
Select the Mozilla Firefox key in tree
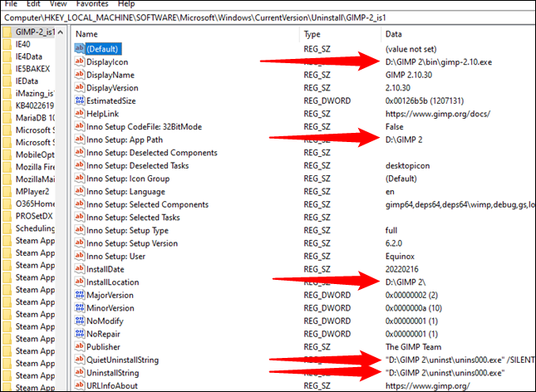pos(35,167)
